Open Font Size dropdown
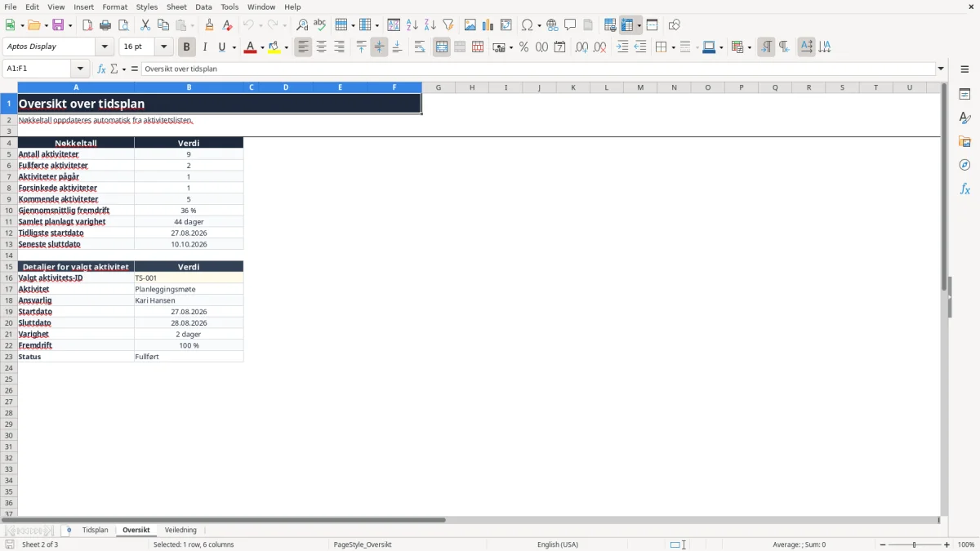980x551 pixels. [163, 47]
